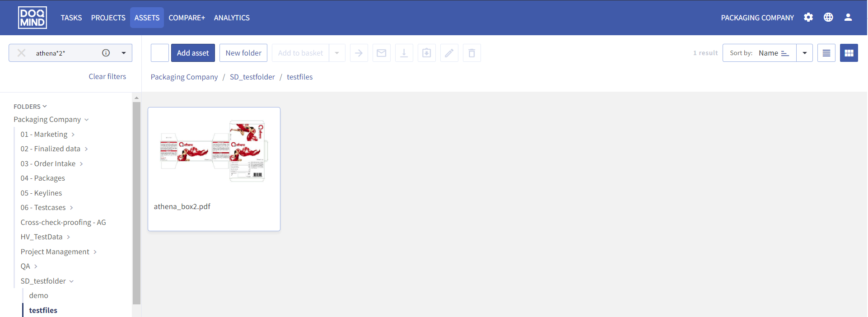Screen dimensions: 868x317
Task: Open the Compare+ menu tab
Action: pos(187,18)
